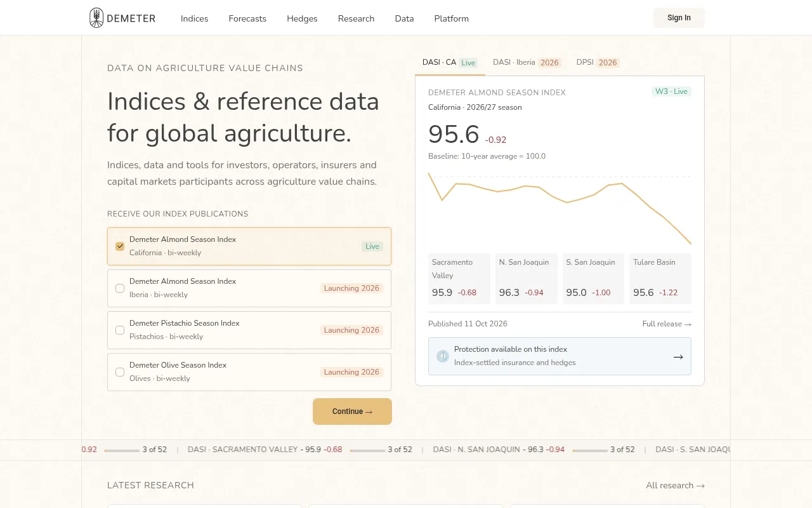
Task: Click the arrow in protection banner
Action: (x=678, y=356)
